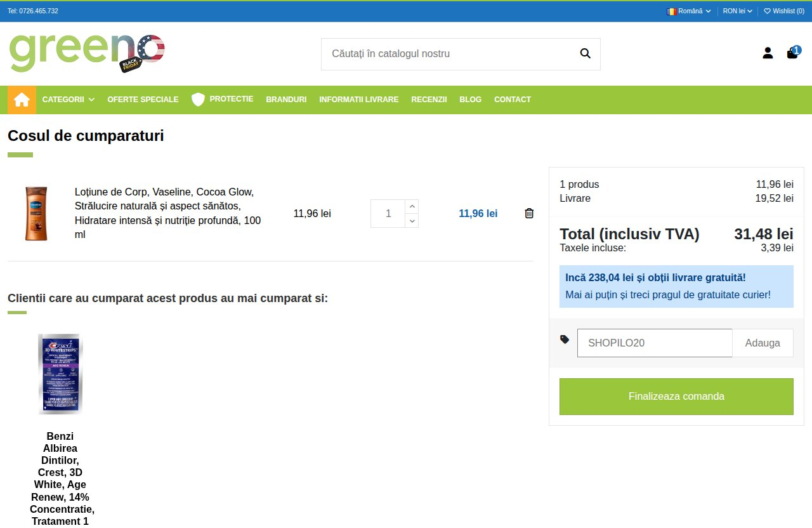The image size is (812, 528).
Task: Click the Wishlist heart icon
Action: [x=767, y=11]
